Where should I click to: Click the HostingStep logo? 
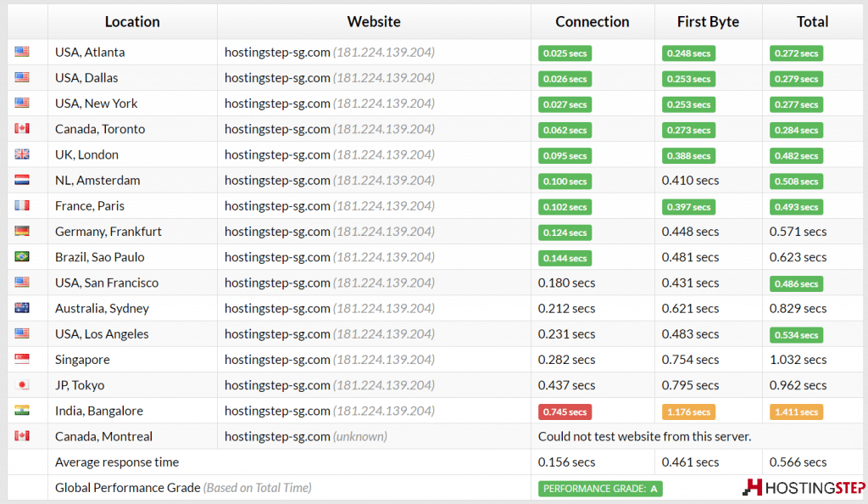804,487
